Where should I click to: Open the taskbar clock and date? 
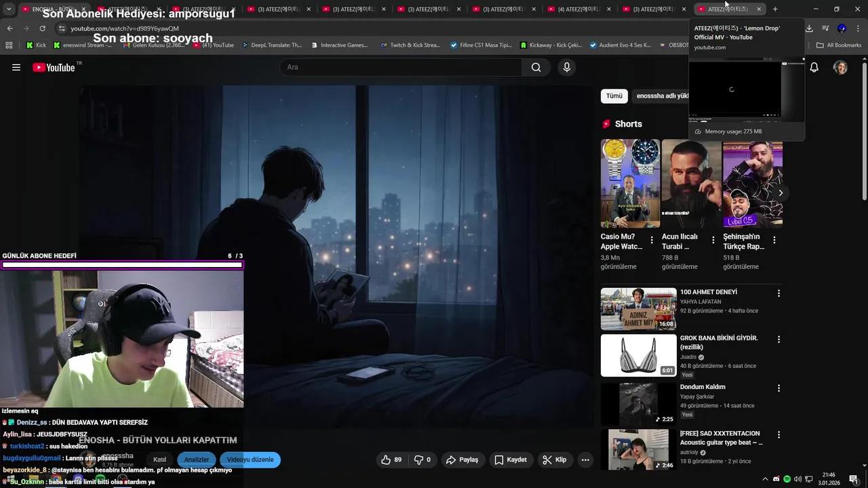pos(829,479)
